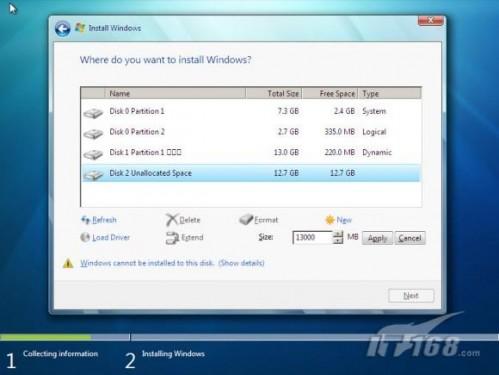Image resolution: width=499 pixels, height=375 pixels.
Task: Click the Format drive icon
Action: pos(246,219)
